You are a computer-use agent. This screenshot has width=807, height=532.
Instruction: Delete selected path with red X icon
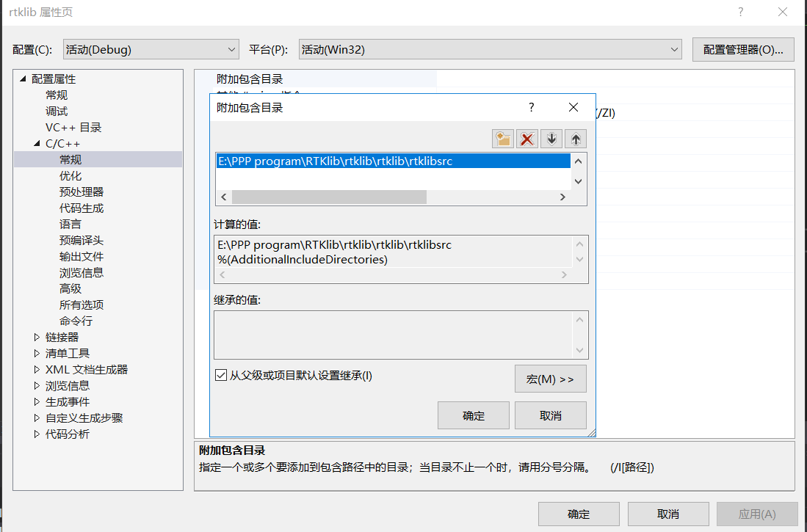pyautogui.click(x=527, y=139)
